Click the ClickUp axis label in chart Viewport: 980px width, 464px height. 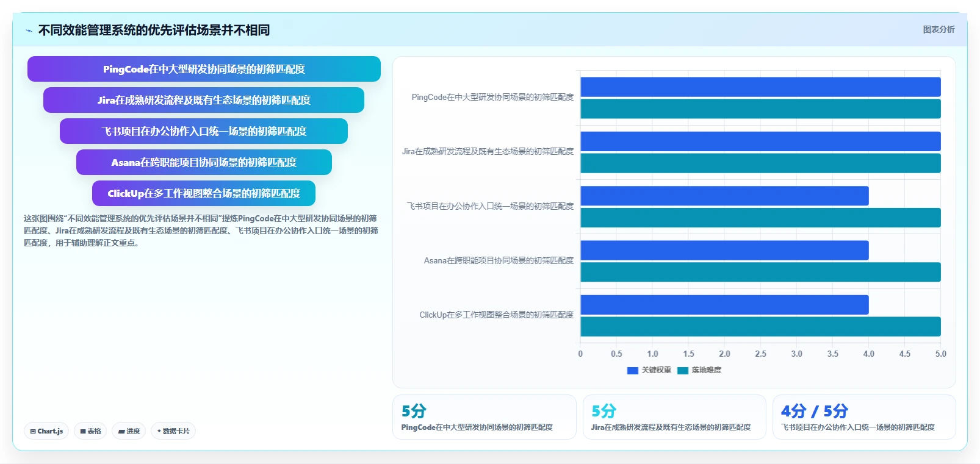click(x=496, y=315)
